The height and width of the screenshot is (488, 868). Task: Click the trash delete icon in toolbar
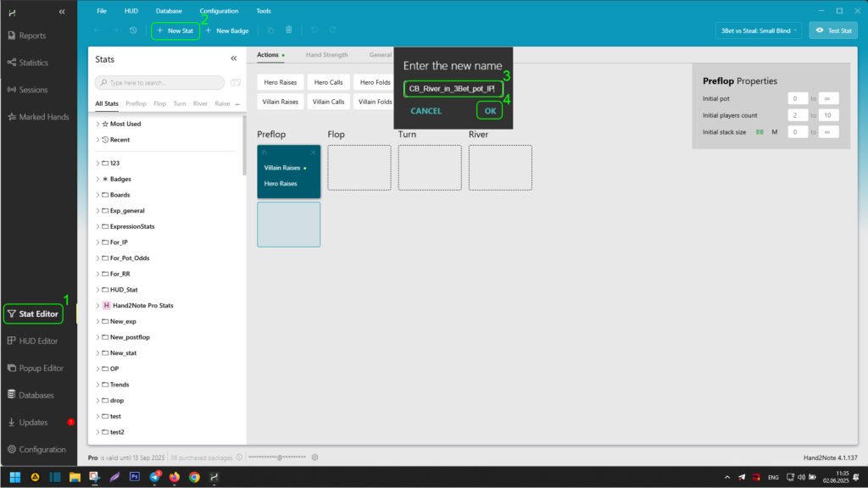pos(289,30)
